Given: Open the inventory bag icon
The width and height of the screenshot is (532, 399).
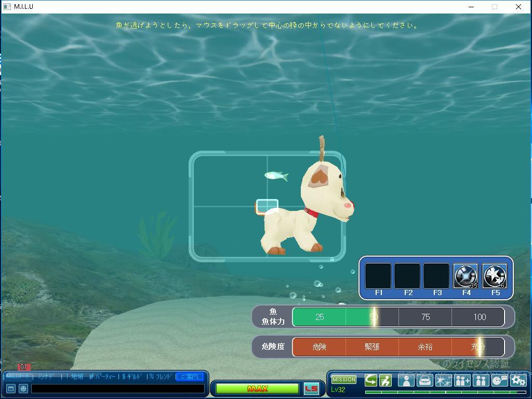Looking at the screenshot, I should pyautogui.click(x=424, y=381).
